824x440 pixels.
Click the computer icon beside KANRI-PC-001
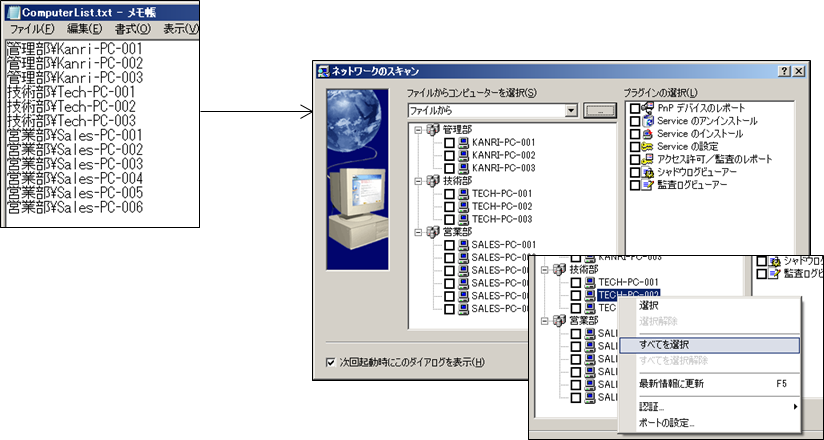click(x=463, y=142)
